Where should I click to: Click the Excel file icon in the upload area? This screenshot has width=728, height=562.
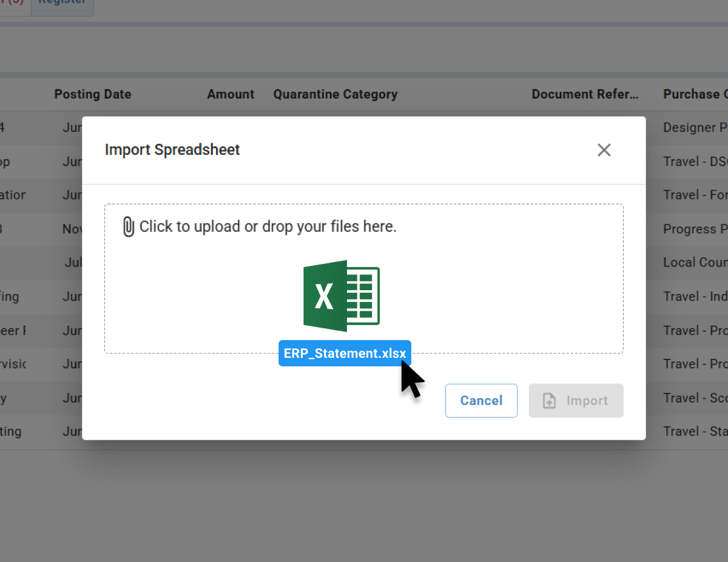[x=341, y=296]
